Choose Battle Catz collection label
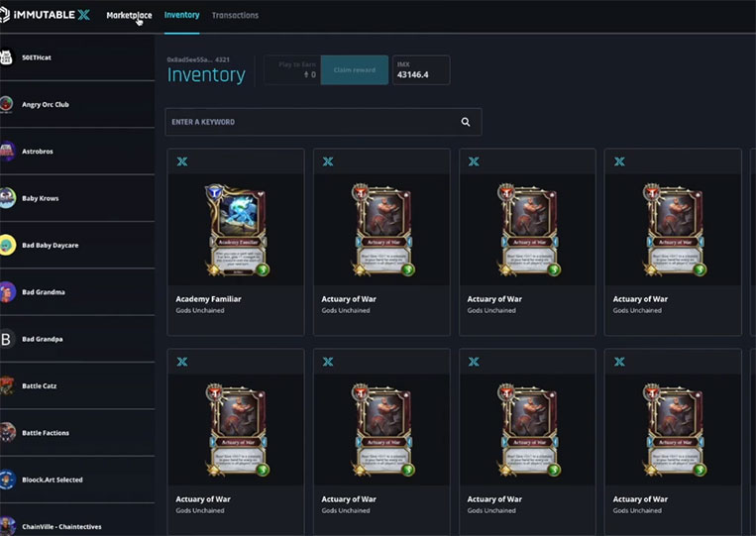756x536 pixels. pos(39,385)
